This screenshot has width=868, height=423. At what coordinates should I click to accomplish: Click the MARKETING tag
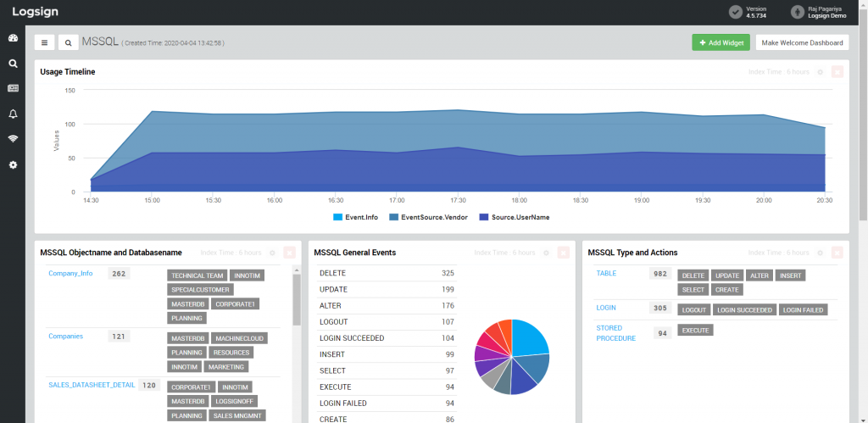point(226,366)
